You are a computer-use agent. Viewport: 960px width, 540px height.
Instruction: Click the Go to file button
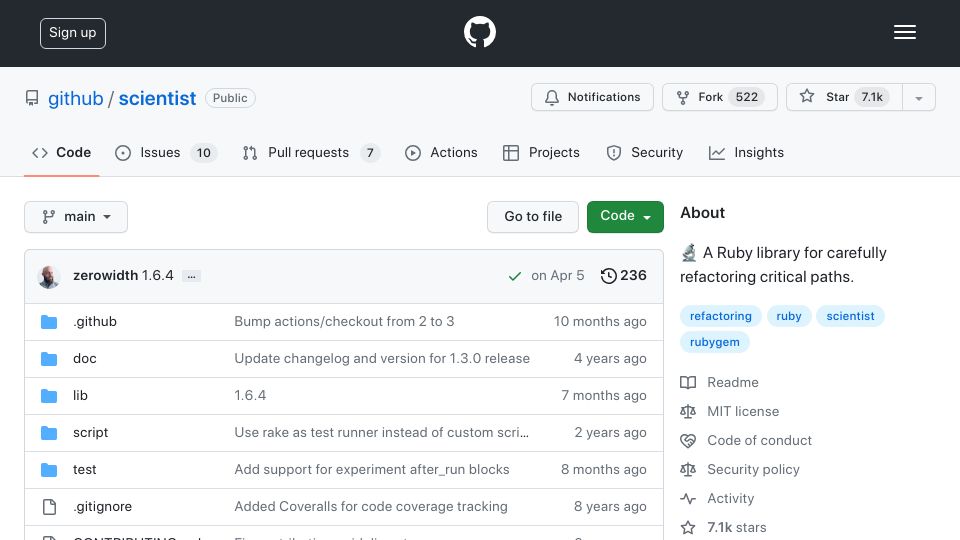coord(533,217)
